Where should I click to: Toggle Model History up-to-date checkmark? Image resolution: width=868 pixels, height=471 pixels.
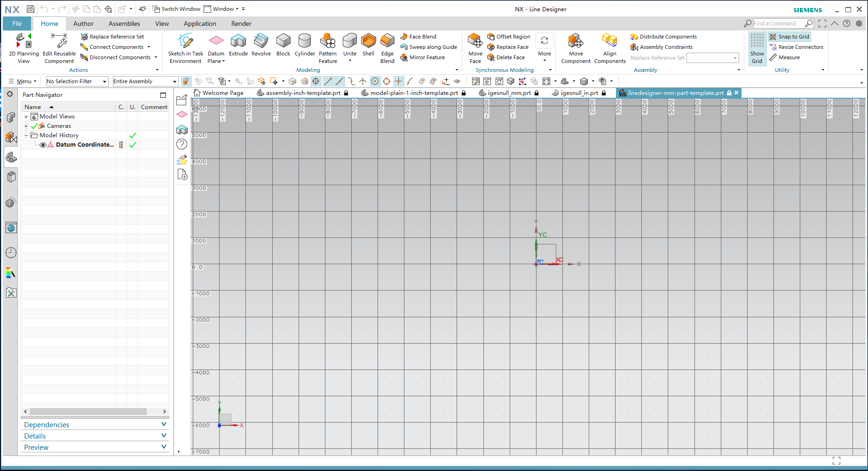coord(133,135)
